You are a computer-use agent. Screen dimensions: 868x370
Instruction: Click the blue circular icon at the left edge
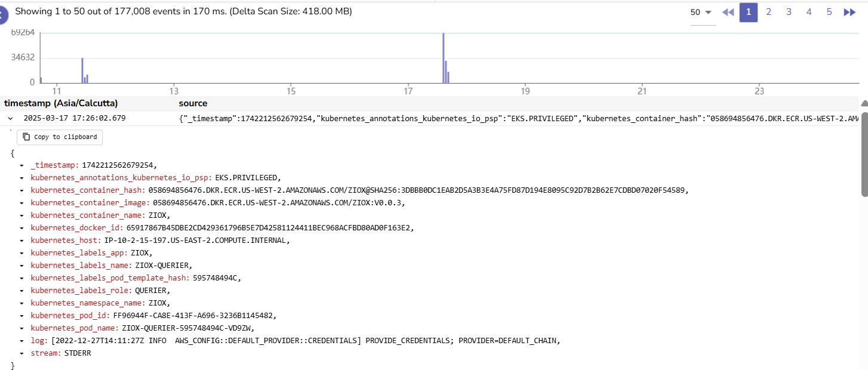(3, 15)
